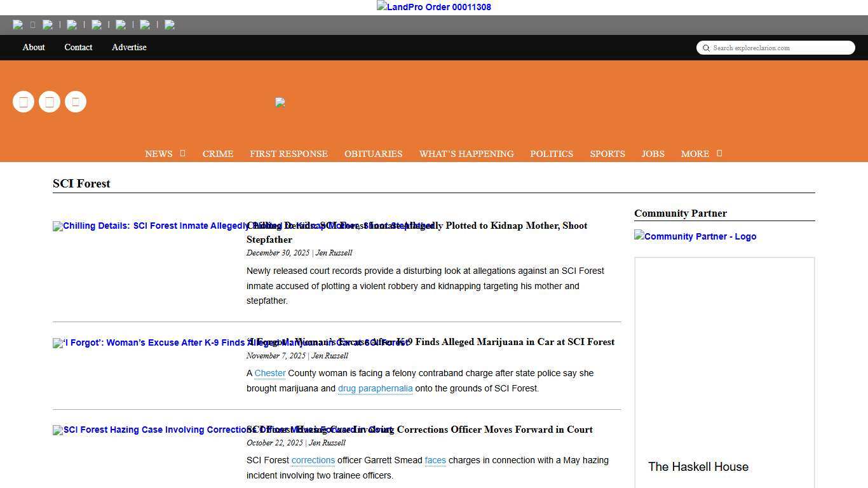Viewport: 868px width, 488px height.
Task: Open the Advertise page link
Action: [x=129, y=47]
